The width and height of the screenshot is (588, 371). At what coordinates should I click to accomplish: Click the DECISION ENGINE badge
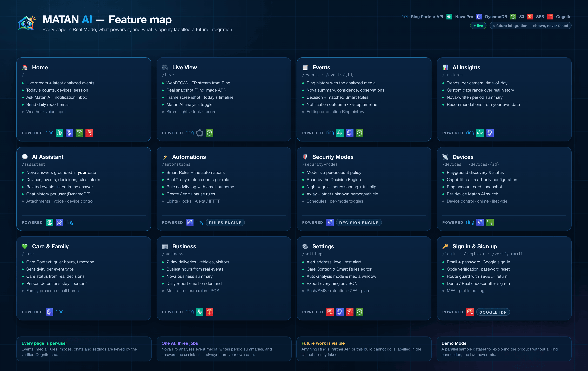pos(359,223)
